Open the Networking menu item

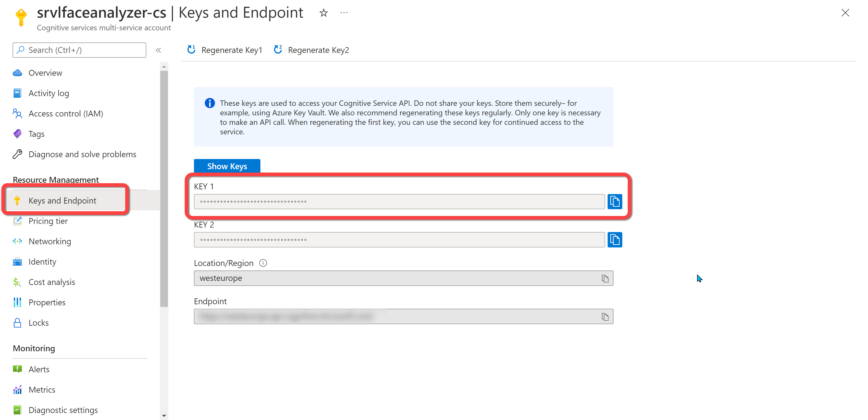(x=50, y=241)
